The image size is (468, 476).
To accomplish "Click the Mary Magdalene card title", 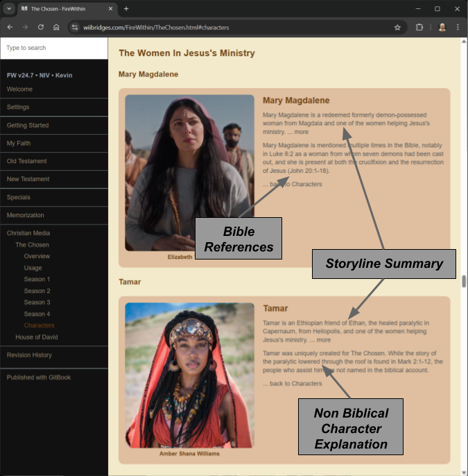I will point(296,101).
